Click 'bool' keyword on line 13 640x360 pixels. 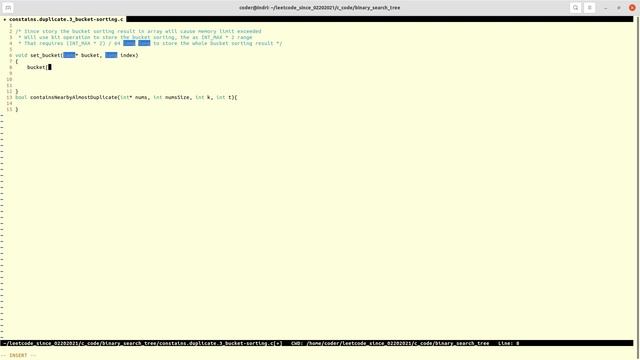(21, 98)
